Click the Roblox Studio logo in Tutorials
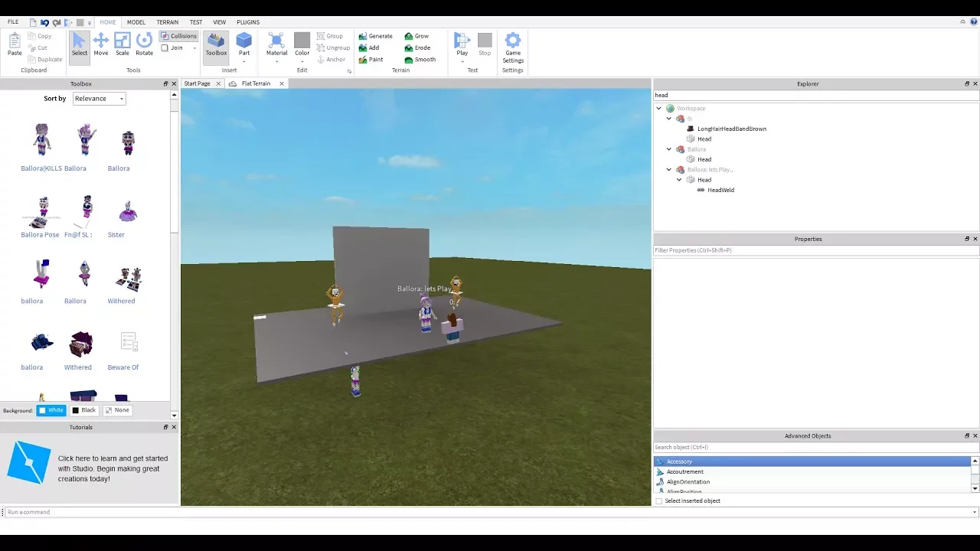The width and height of the screenshot is (980, 551). 28,461
